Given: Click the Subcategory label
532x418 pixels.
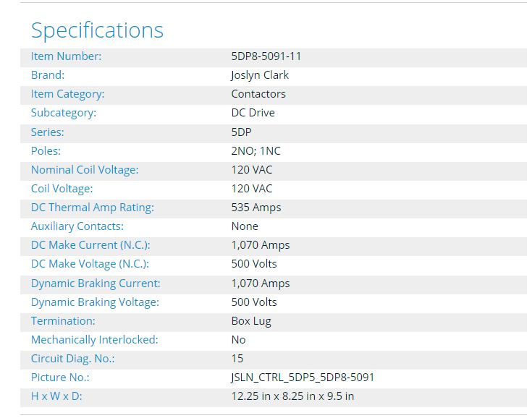Looking at the screenshot, I should point(64,113).
